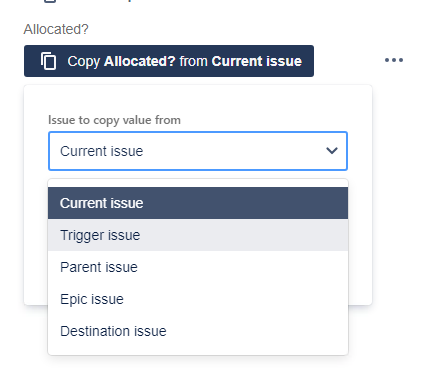Viewport: 428px width, 392px height.
Task: Click the word from in the blue button
Action: pos(193,61)
